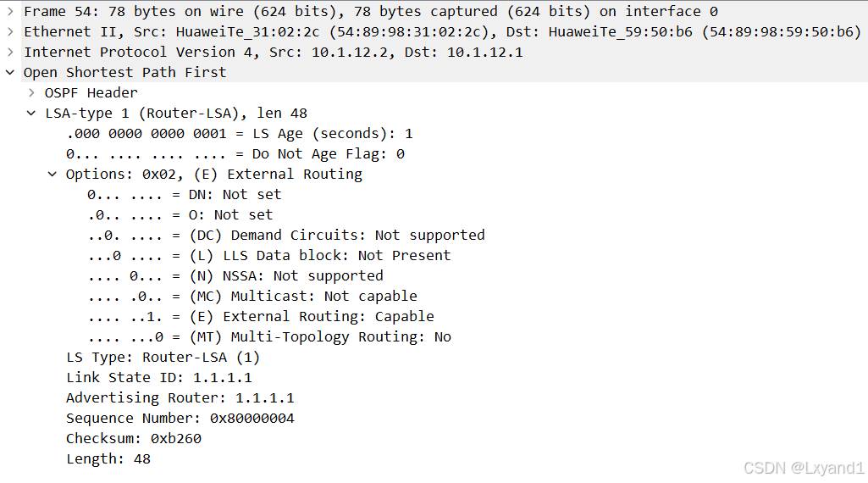Select the Link State ID 1.1.1.1 field

[x=158, y=378]
